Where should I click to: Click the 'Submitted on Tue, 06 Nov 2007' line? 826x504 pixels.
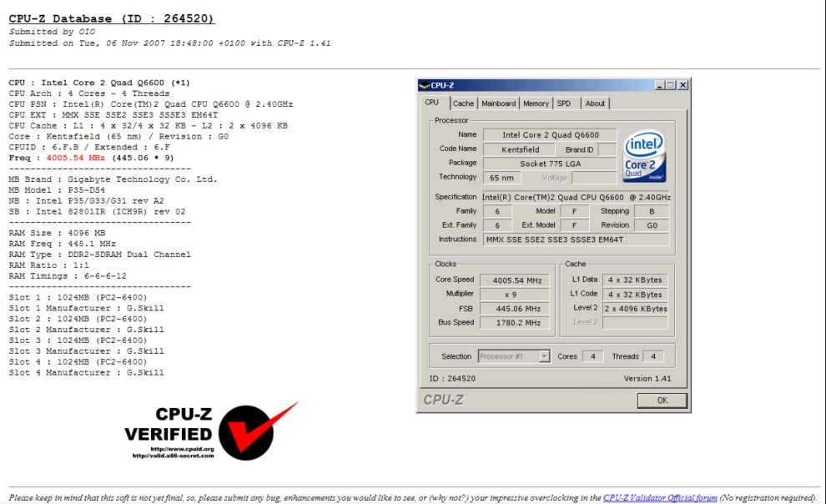pos(169,43)
